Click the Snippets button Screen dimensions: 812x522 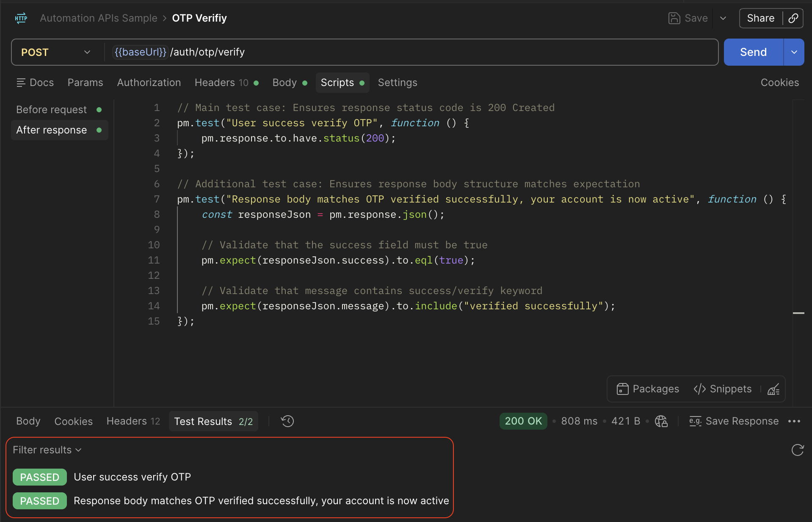722,389
